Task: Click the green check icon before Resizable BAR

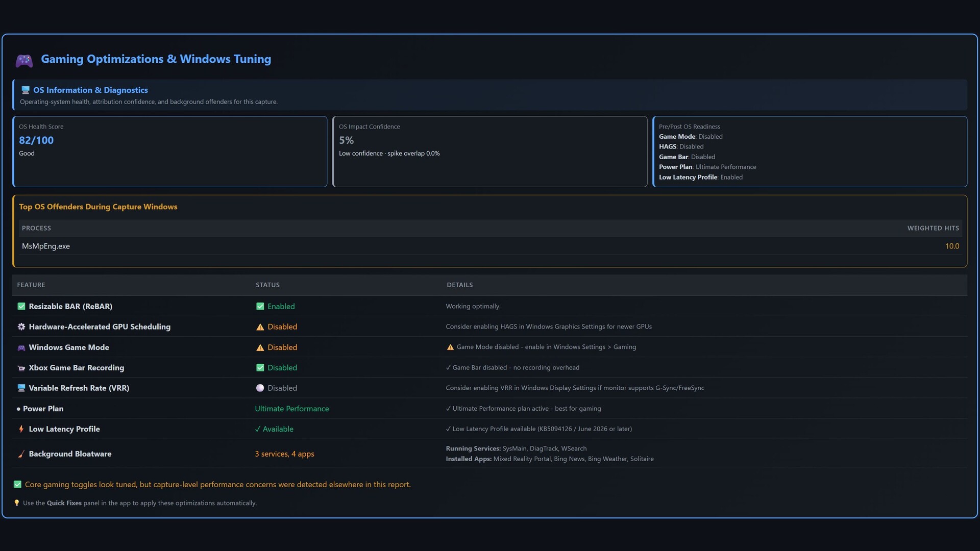Action: pyautogui.click(x=21, y=307)
